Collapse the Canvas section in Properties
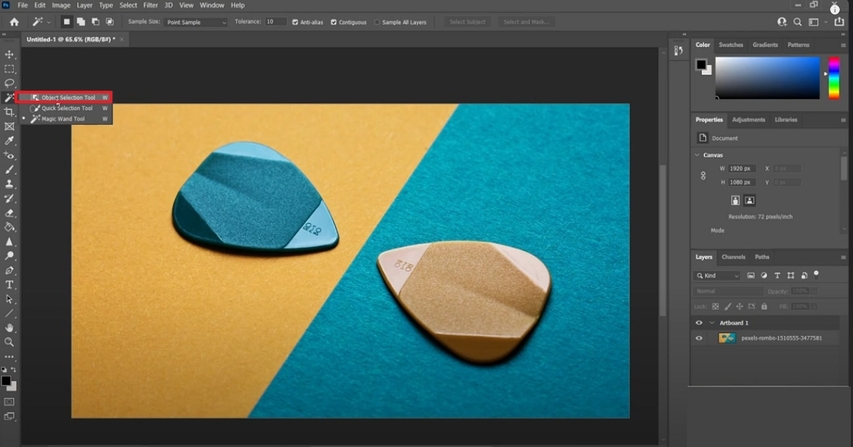Image resolution: width=853 pixels, height=447 pixels. 698,155
